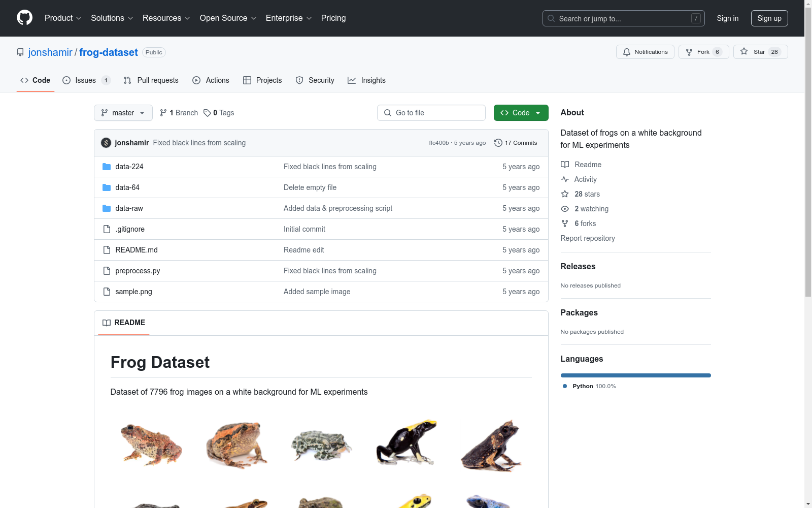Open the data-raw folder

coord(129,208)
